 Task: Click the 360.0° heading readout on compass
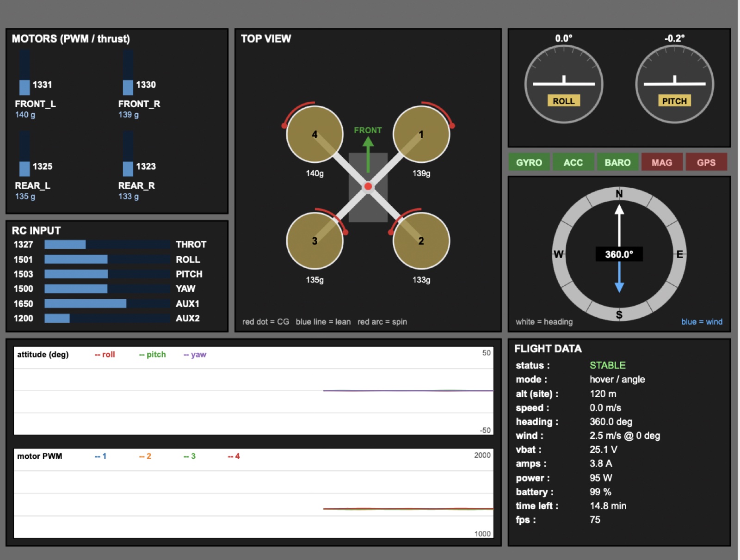tap(619, 254)
